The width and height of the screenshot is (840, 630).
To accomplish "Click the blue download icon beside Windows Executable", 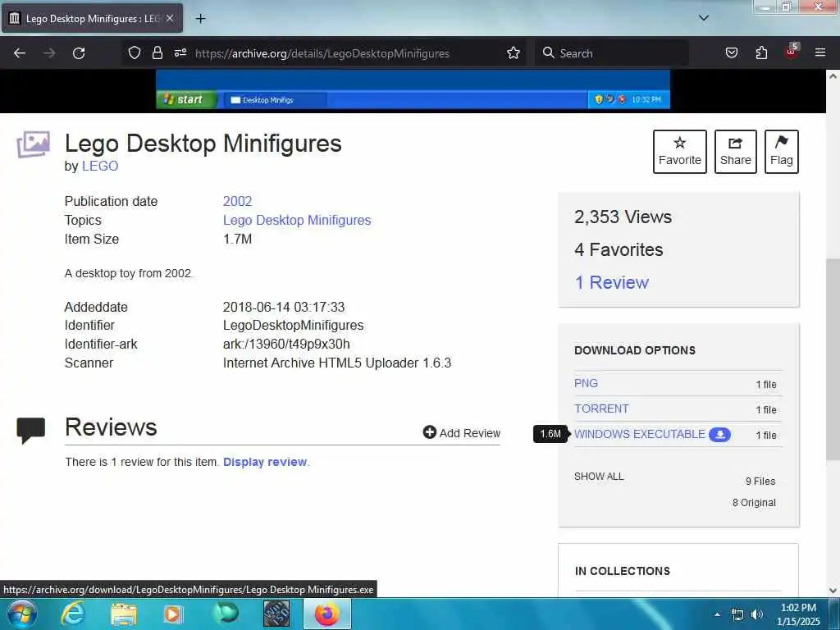I will coord(719,435).
